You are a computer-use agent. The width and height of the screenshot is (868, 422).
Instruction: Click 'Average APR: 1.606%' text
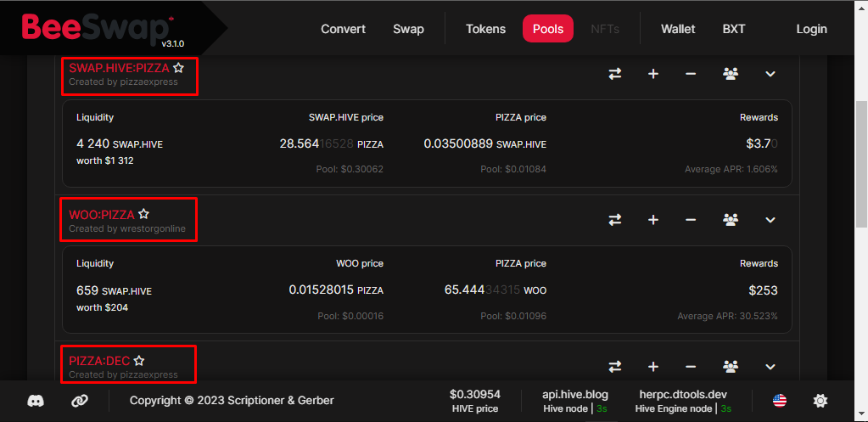click(x=731, y=170)
